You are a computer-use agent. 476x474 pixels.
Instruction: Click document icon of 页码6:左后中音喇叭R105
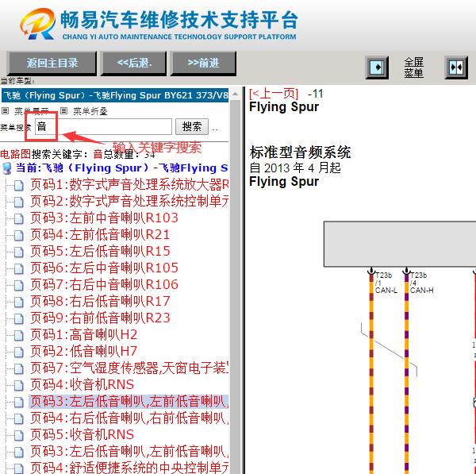click(x=18, y=268)
